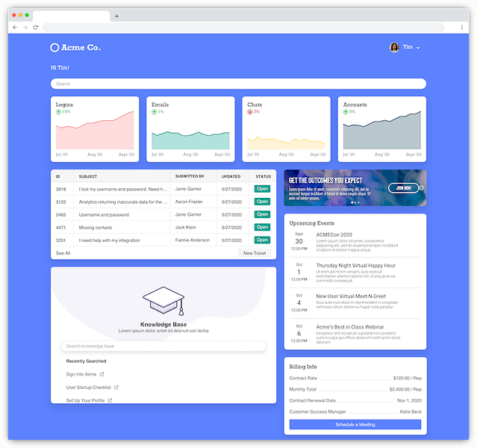Click submitter Jack Klein
Screen dimensions: 477x448
pyautogui.click(x=185, y=227)
